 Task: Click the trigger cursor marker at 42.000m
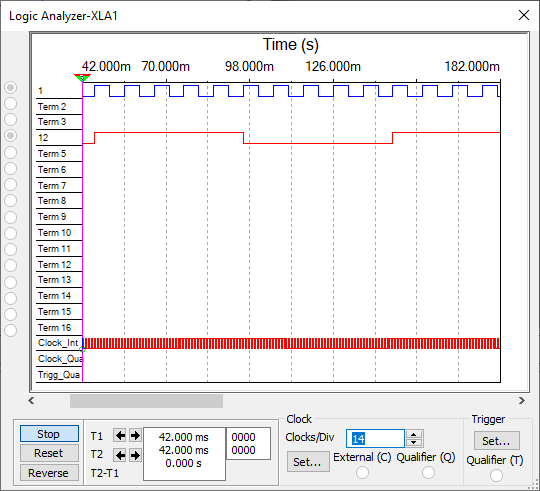82,78
